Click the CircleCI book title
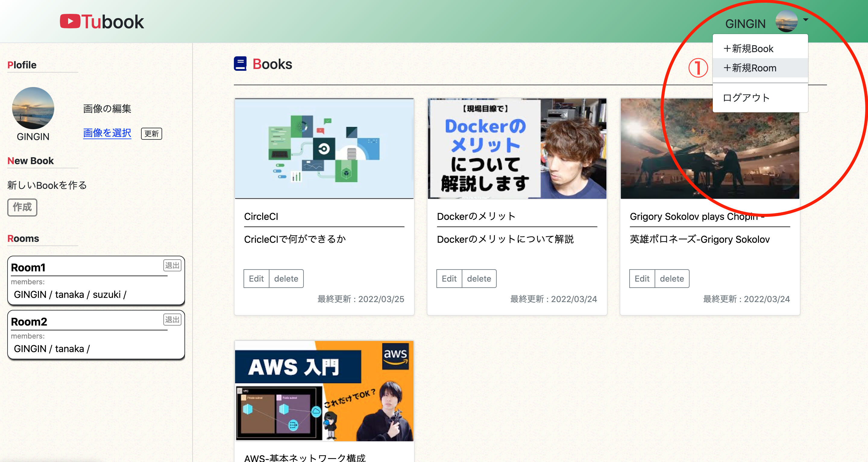Image resolution: width=868 pixels, height=462 pixels. coord(261,217)
